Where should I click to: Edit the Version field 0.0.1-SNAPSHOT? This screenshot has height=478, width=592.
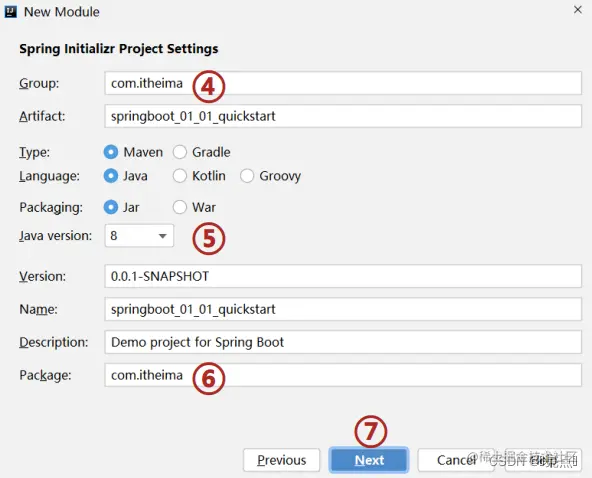pos(343,276)
